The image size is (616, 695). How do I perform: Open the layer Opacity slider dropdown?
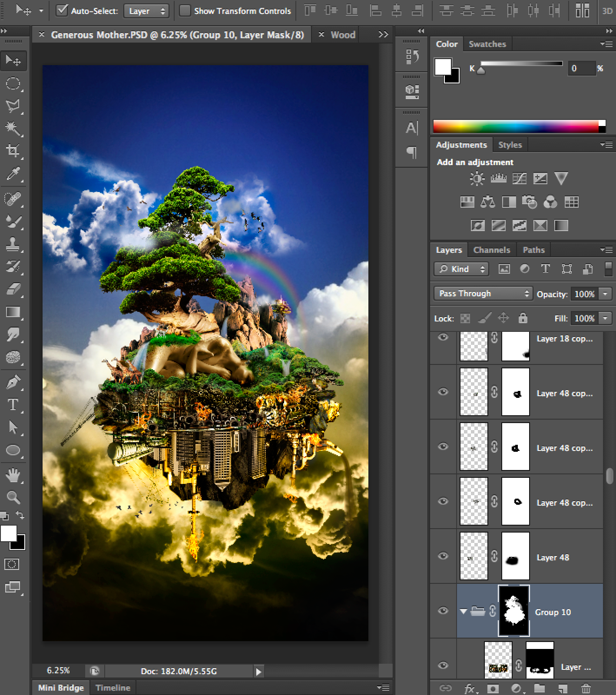pyautogui.click(x=605, y=294)
